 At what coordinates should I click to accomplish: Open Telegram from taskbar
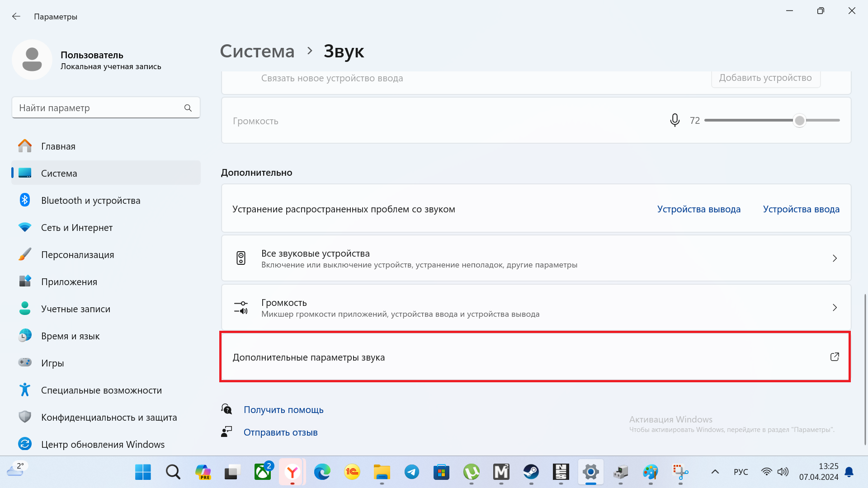click(411, 472)
